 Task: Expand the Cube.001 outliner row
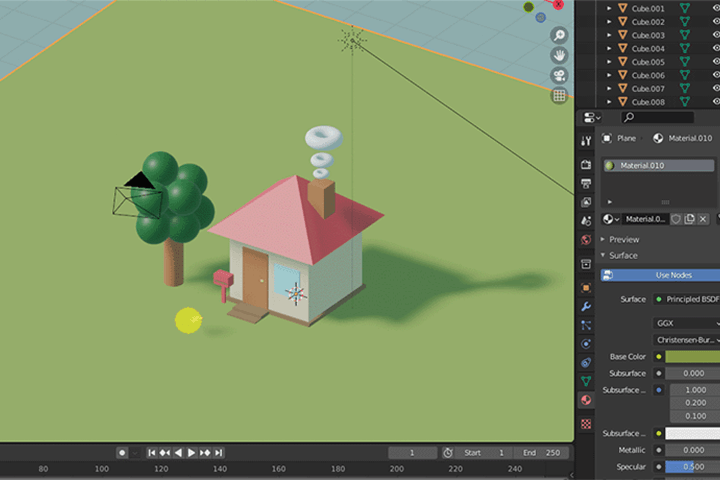click(x=609, y=8)
